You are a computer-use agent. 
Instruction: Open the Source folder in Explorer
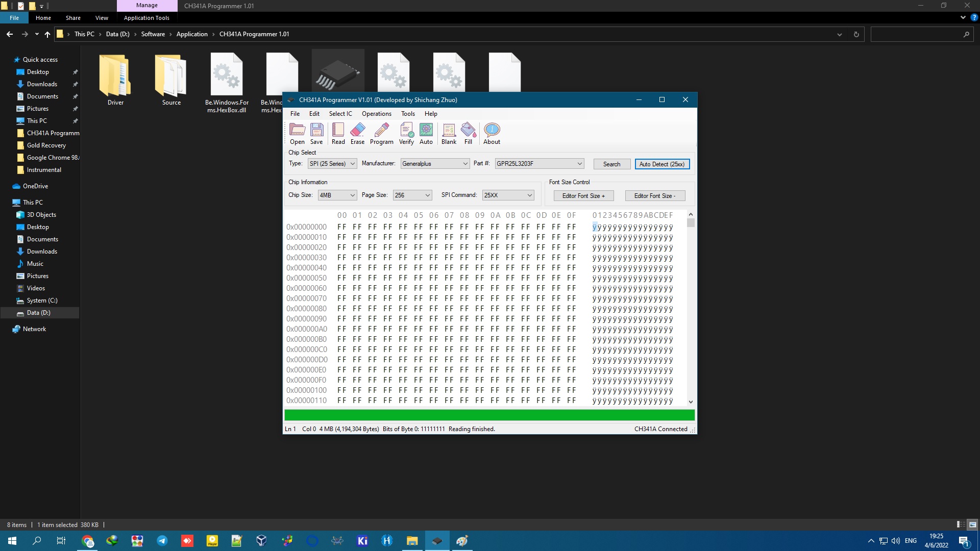pyautogui.click(x=171, y=80)
